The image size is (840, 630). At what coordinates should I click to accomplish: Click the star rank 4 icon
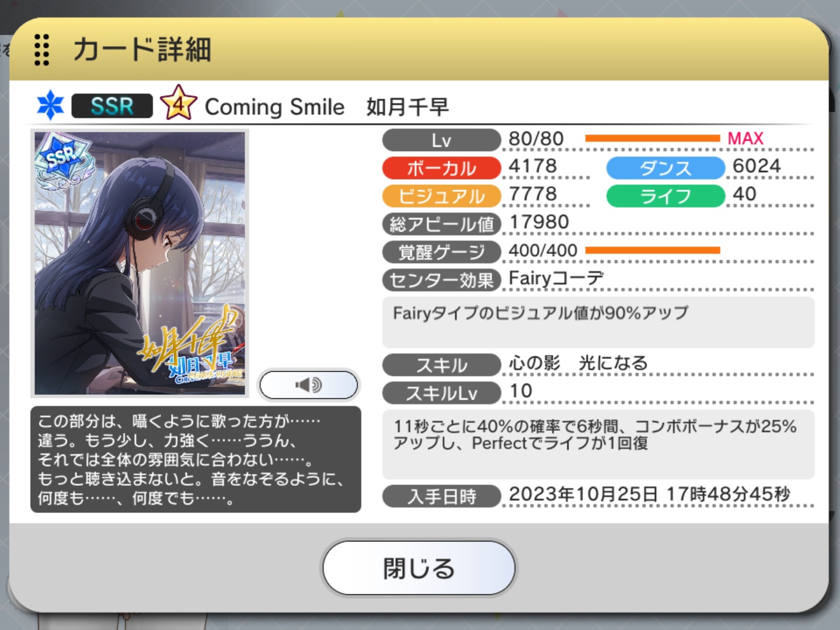179,103
